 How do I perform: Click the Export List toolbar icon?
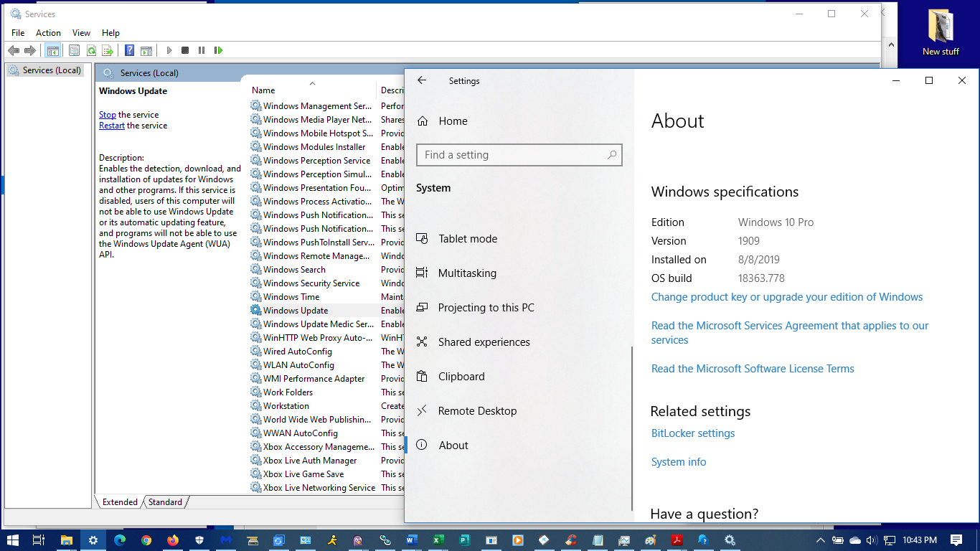click(x=108, y=50)
